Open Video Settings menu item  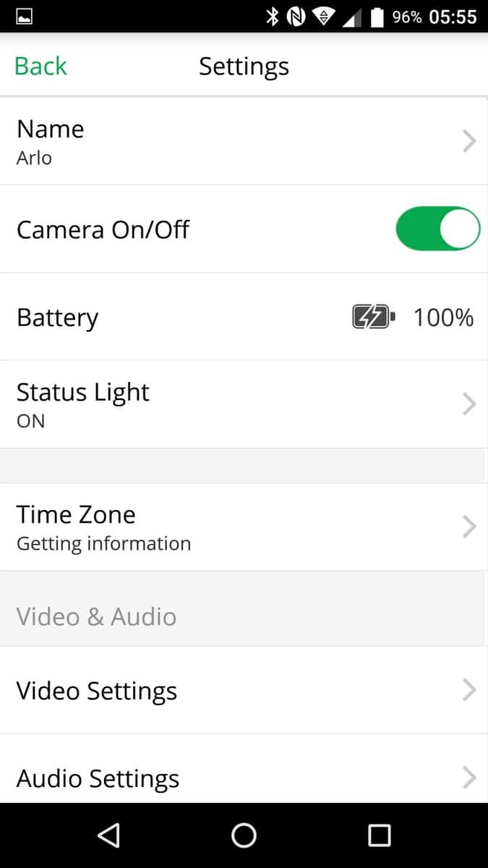click(97, 691)
